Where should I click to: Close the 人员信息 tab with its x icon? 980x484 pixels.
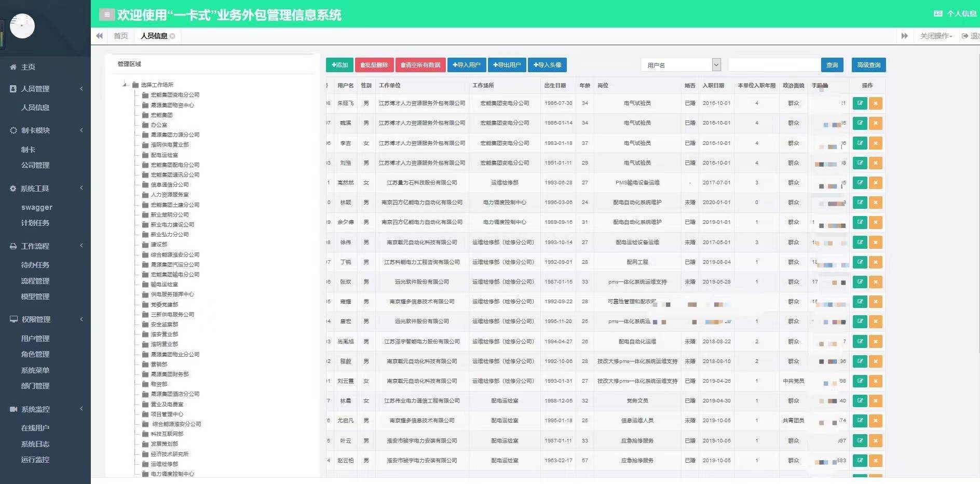pyautogui.click(x=172, y=36)
